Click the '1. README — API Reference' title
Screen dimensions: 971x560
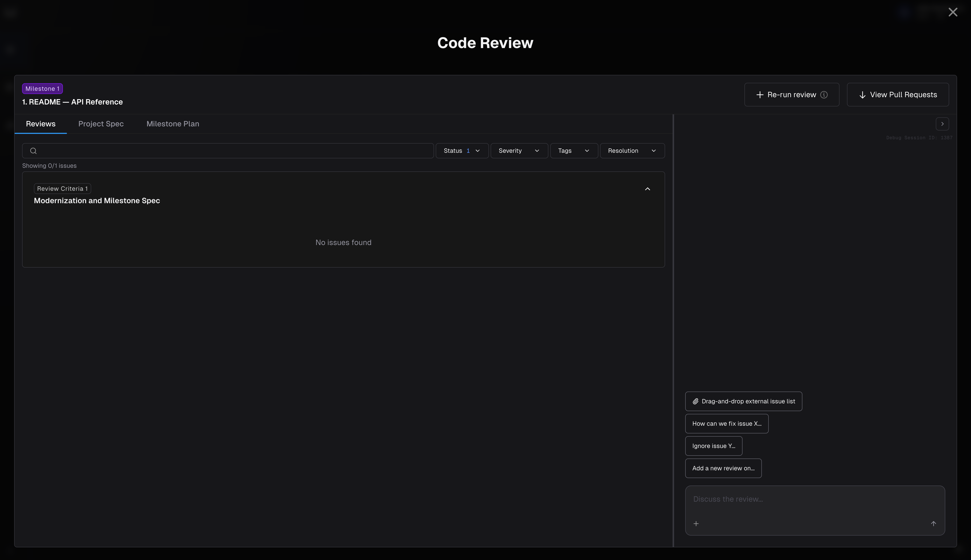pyautogui.click(x=72, y=102)
